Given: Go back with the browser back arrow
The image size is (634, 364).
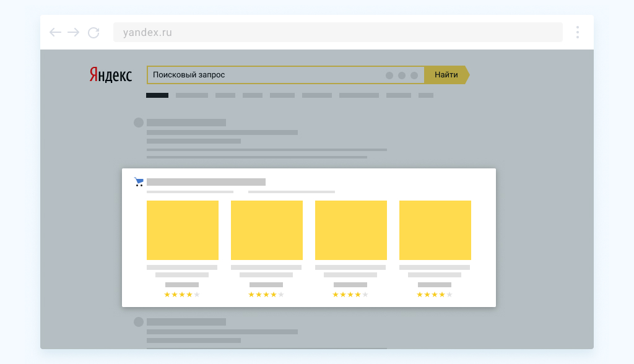Looking at the screenshot, I should (x=55, y=32).
